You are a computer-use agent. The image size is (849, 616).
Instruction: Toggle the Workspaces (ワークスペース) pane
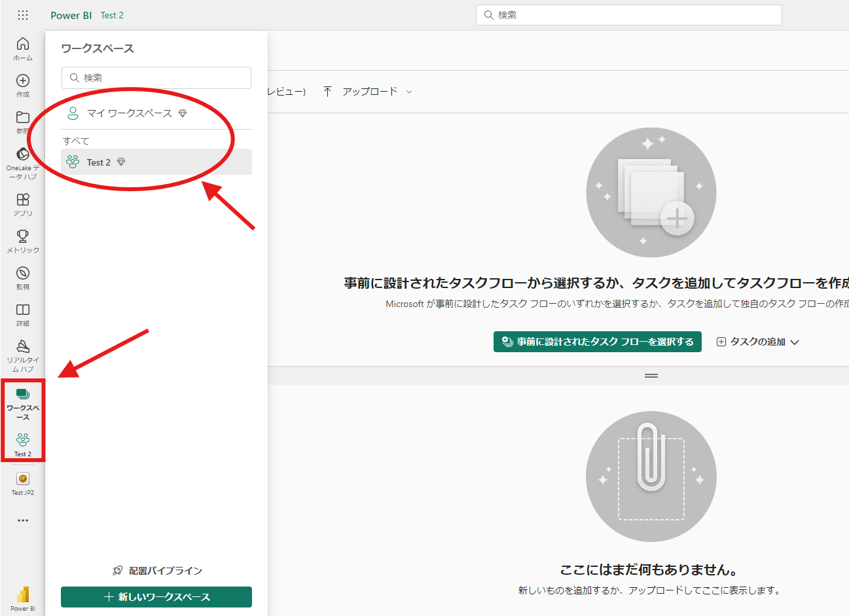(23, 404)
